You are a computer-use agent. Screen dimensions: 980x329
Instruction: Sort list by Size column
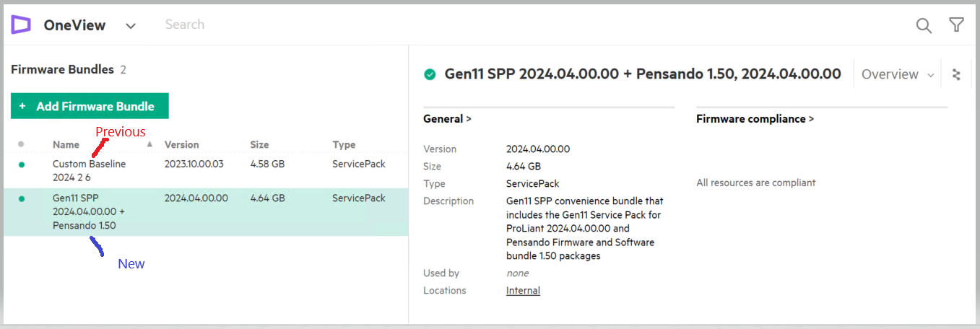click(x=259, y=145)
